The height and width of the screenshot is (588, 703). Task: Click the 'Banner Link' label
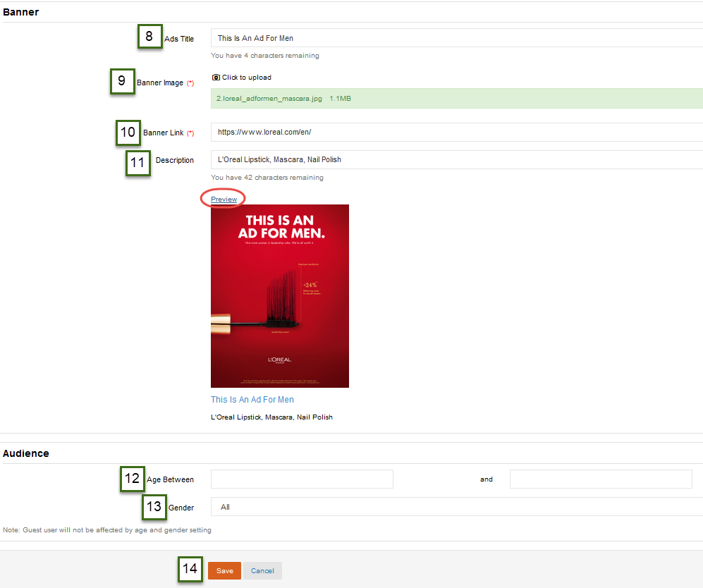click(163, 133)
